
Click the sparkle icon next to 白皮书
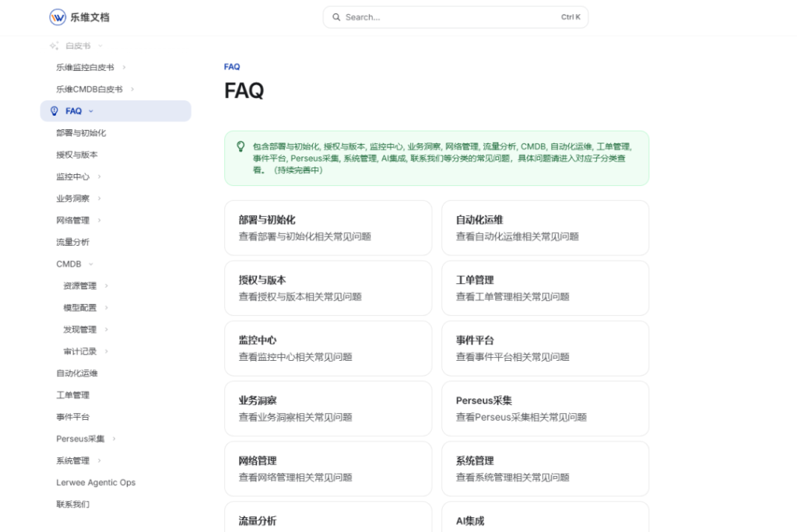pyautogui.click(x=54, y=46)
